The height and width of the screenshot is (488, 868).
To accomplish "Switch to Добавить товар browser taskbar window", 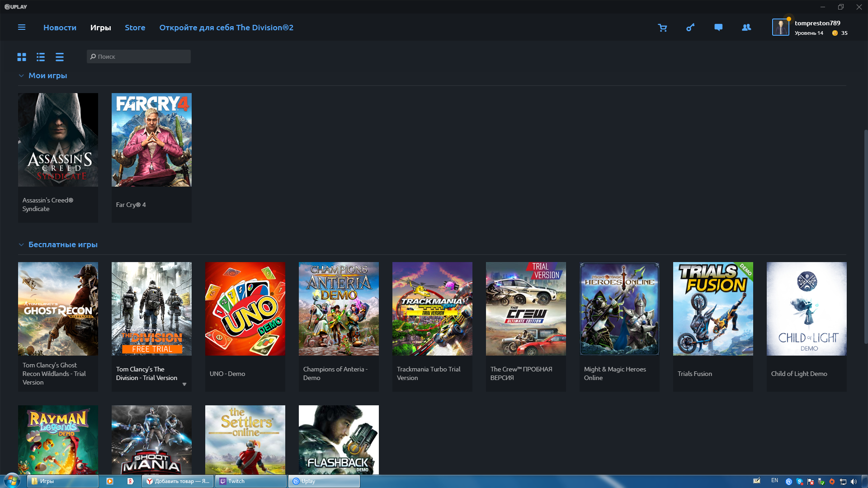I will (x=178, y=481).
